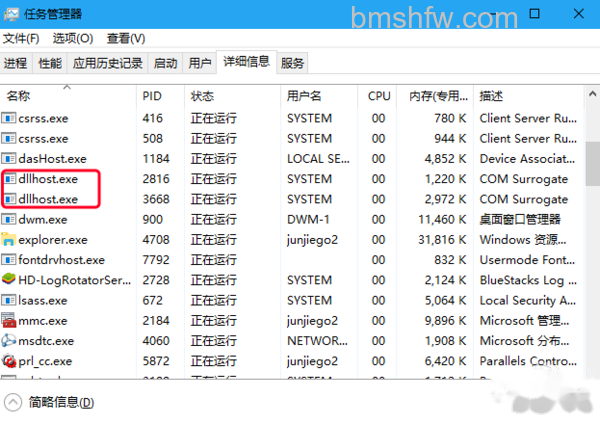Sort by the 用户名 column header
Image resolution: width=600 pixels, height=424 pixels.
tap(319, 96)
